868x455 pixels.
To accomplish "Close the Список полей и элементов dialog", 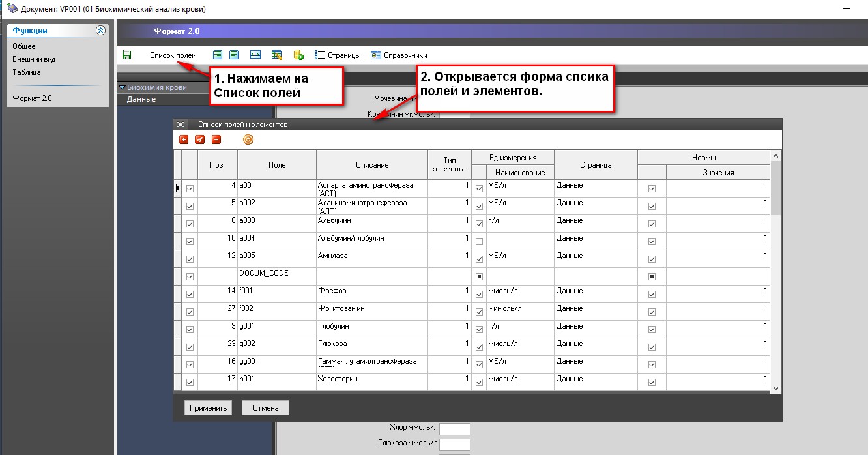I will (181, 125).
